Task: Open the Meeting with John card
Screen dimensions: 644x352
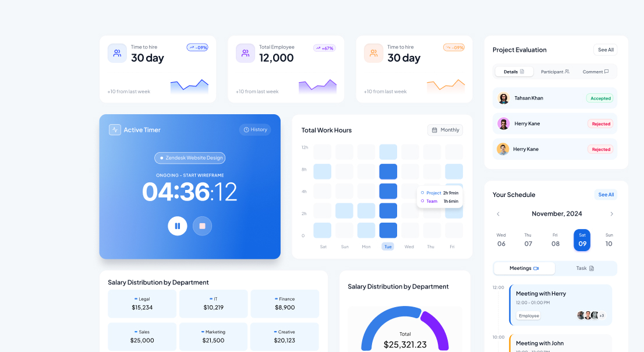Action: click(561, 343)
